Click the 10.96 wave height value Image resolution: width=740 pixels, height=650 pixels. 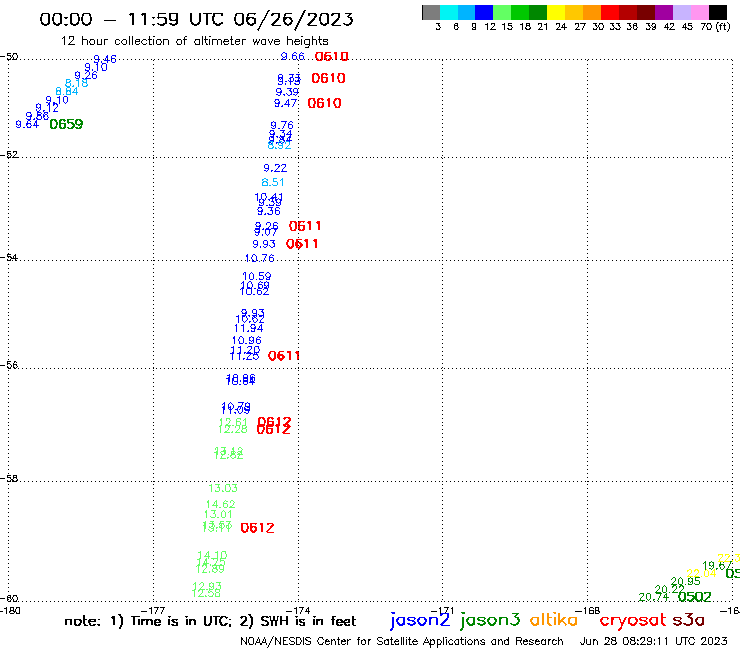(x=246, y=340)
